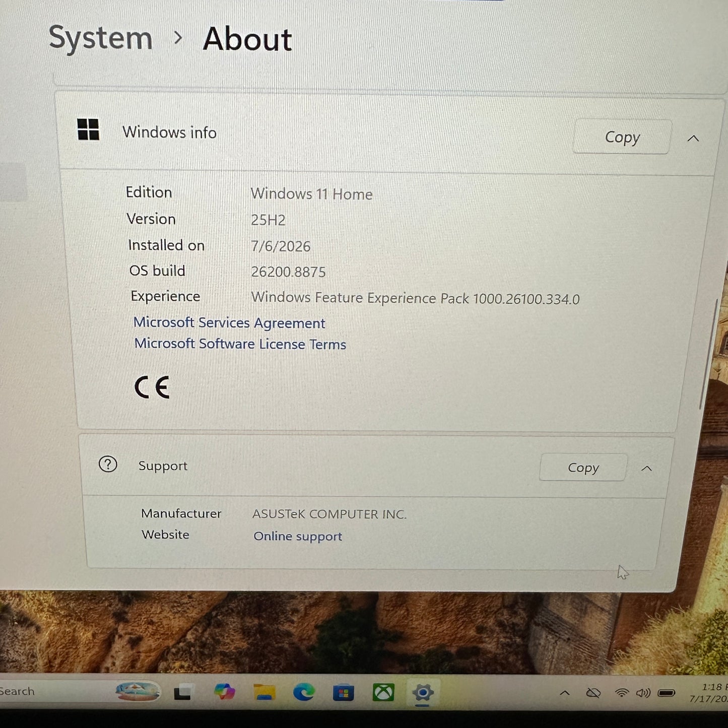Screen dimensions: 728x728
Task: Copy the Windows info details
Action: tap(622, 137)
